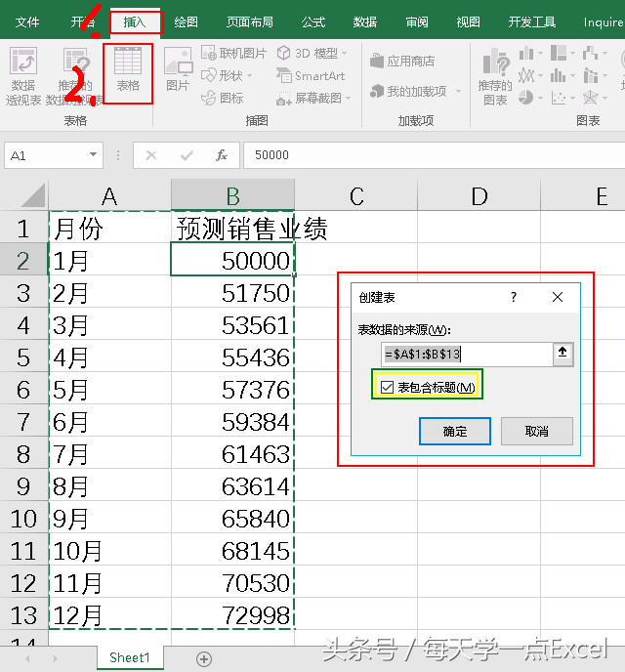This screenshot has height=672, width=625.
Task: Click the pie chart icon
Action: coord(525,98)
